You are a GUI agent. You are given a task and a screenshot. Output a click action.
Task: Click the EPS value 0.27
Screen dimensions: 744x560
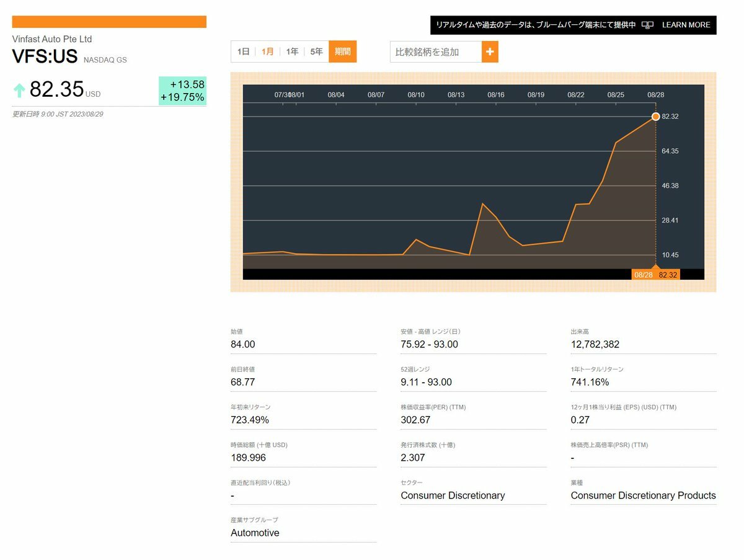point(580,420)
